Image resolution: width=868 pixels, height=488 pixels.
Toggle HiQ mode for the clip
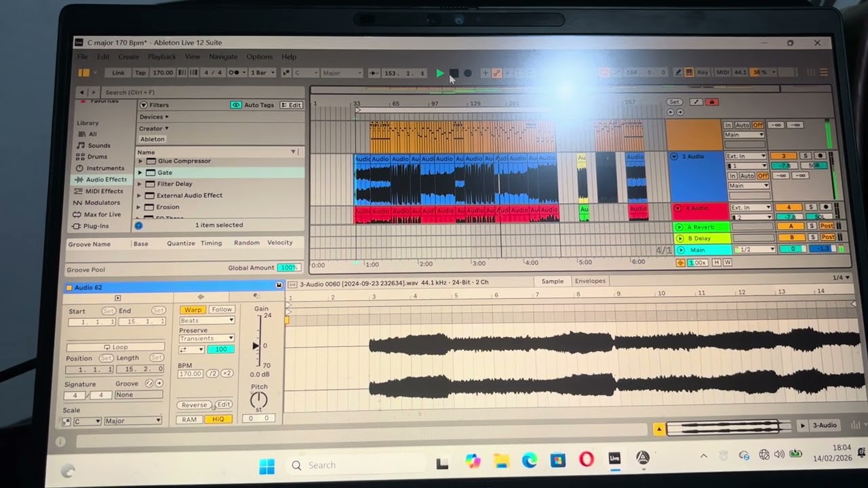[218, 420]
